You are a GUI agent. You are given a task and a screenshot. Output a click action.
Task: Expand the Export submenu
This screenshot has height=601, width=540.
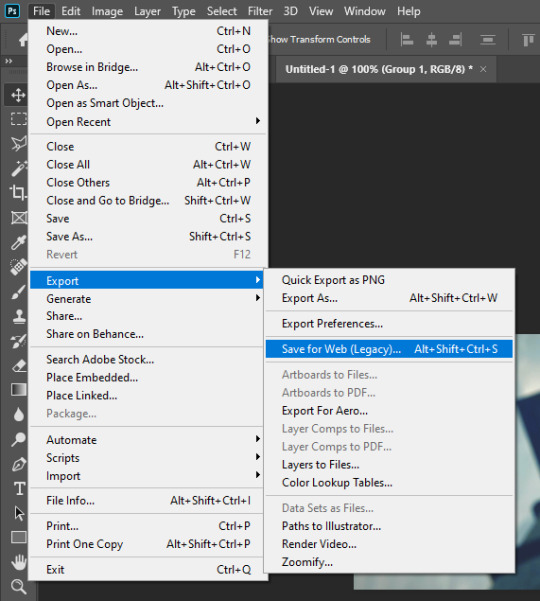point(147,280)
